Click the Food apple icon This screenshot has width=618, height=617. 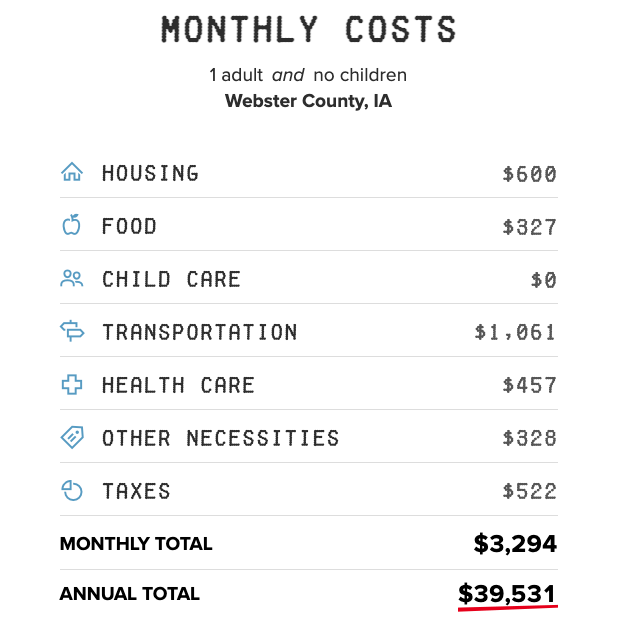71,226
